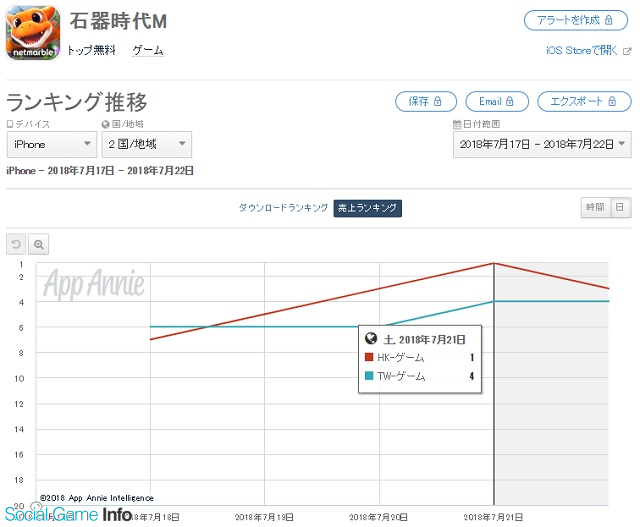Open the iPhone device dropdown
This screenshot has height=527, width=640.
(52, 144)
